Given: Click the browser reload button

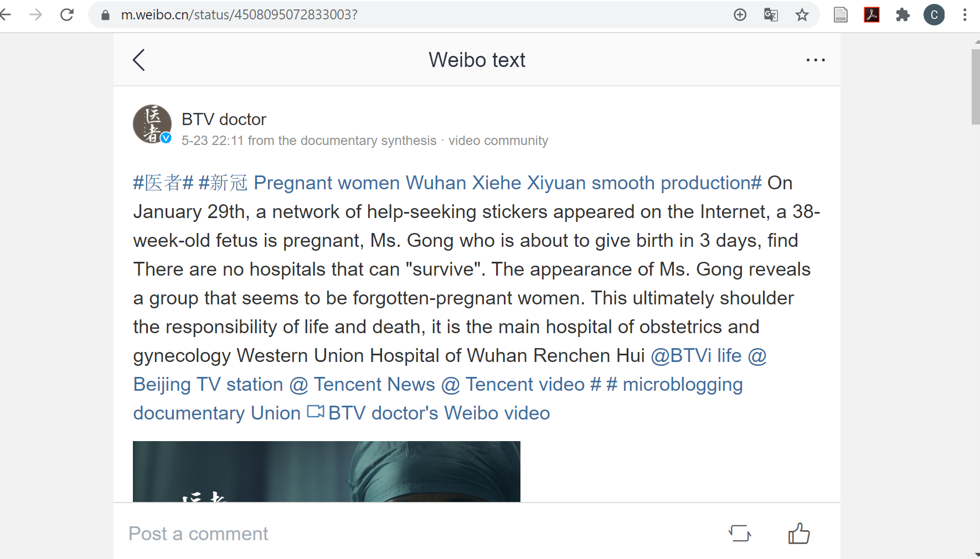Looking at the screenshot, I should click(x=67, y=14).
